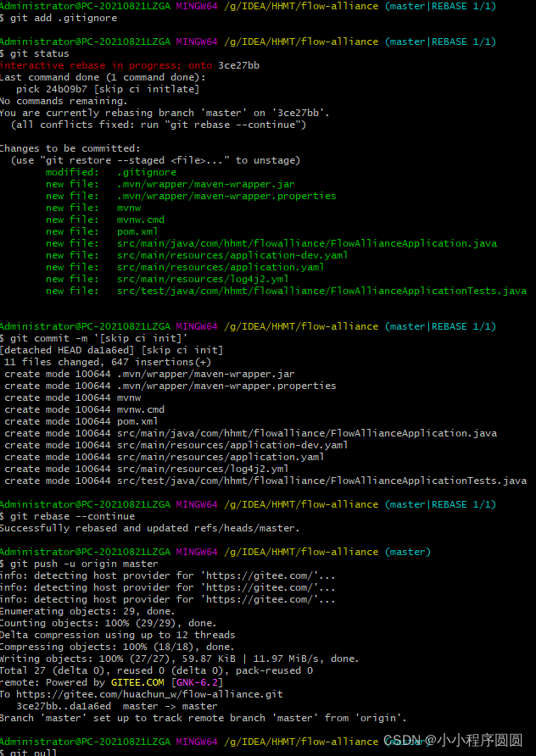Click 'create mode 100644' maven-wrapper.properties line

(x=170, y=386)
